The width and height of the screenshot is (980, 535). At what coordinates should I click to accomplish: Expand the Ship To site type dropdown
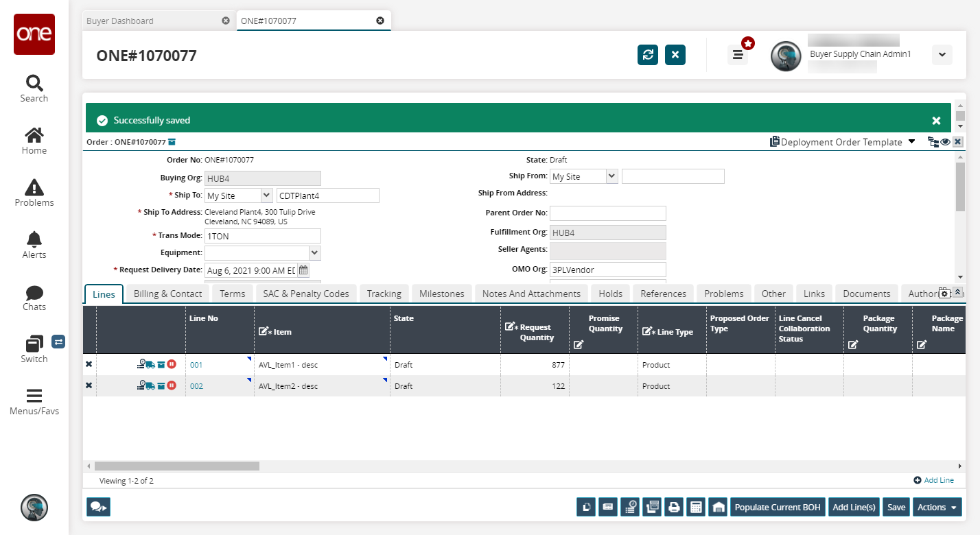[266, 196]
